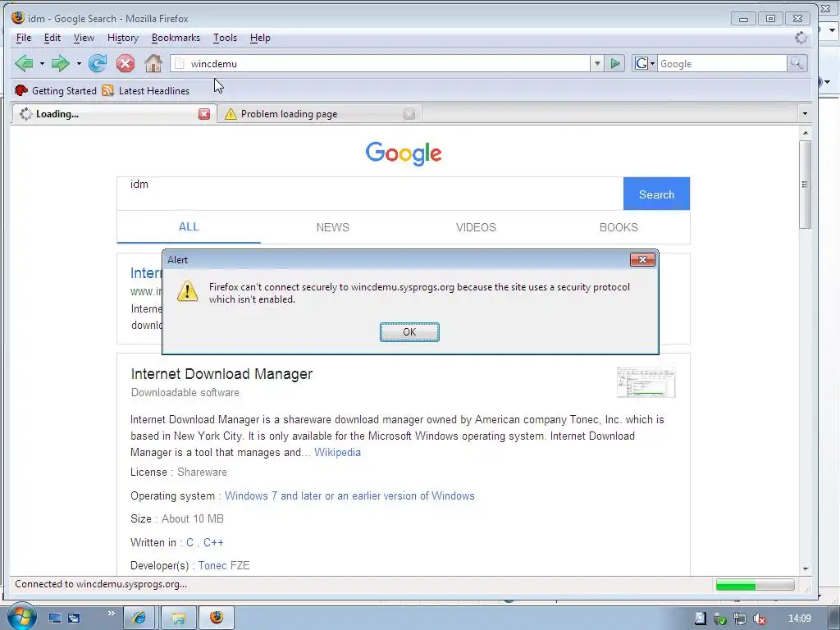
Task: Open the Edit menu
Action: 52,38
